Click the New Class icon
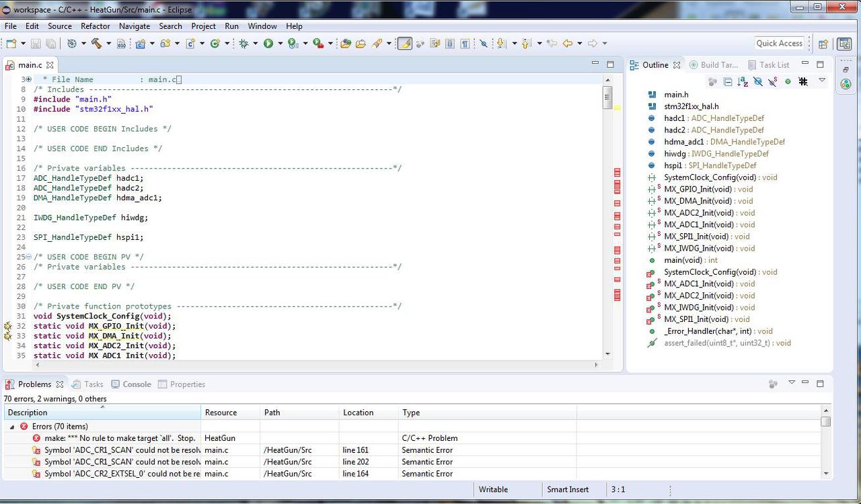Viewport: 861px width, 504px height. point(215,44)
